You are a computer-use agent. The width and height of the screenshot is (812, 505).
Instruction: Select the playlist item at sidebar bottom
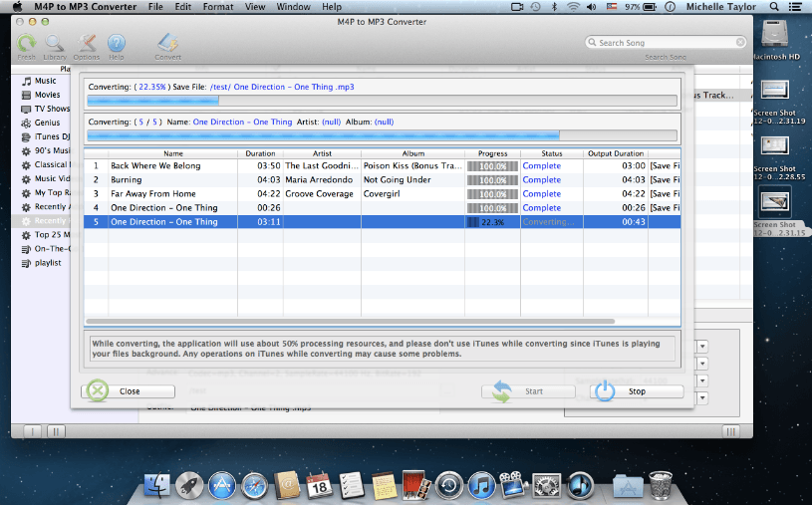[x=48, y=263]
